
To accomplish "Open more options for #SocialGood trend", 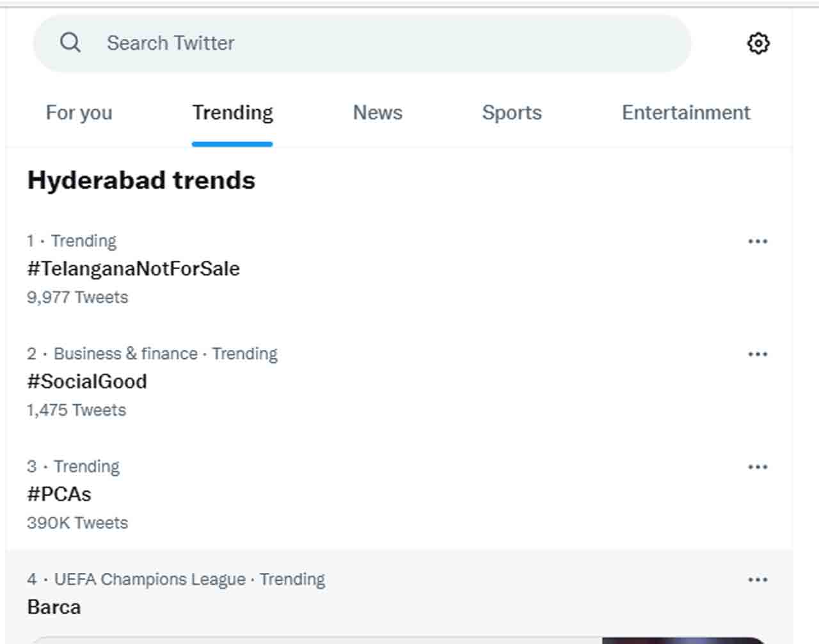I will (758, 354).
